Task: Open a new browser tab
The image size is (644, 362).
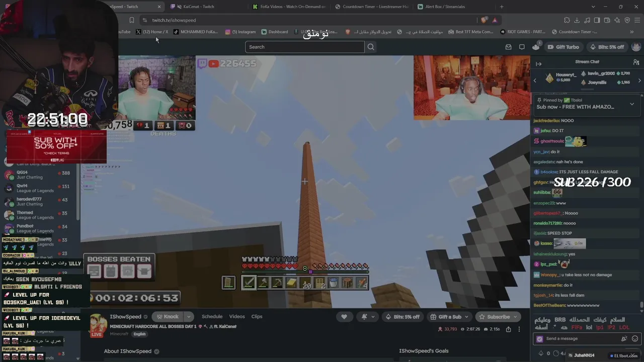Action: point(502,7)
